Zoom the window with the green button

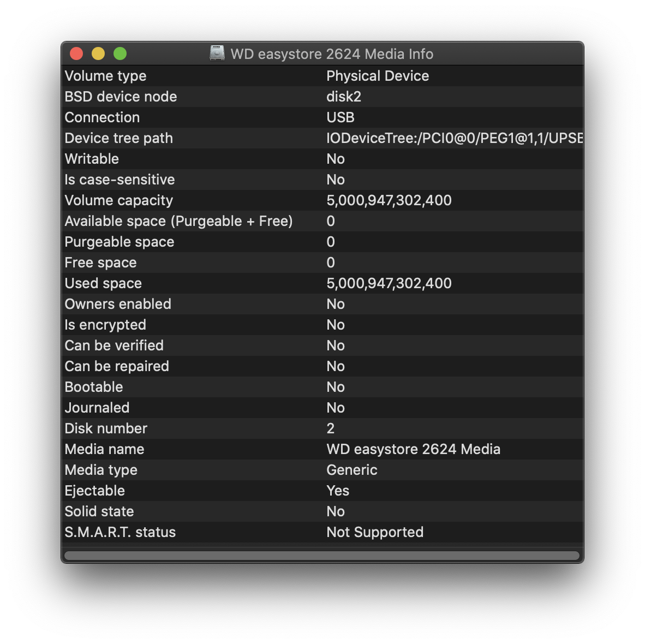120,53
